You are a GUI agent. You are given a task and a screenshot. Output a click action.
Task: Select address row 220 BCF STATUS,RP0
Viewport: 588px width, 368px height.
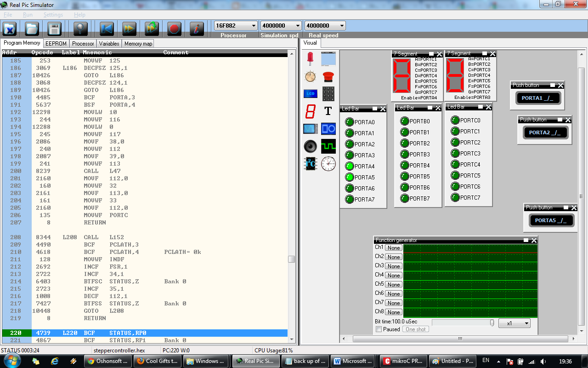pos(145,333)
